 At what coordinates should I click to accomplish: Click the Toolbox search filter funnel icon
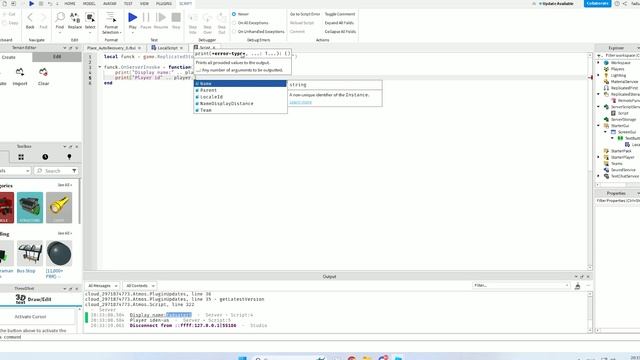(74, 171)
